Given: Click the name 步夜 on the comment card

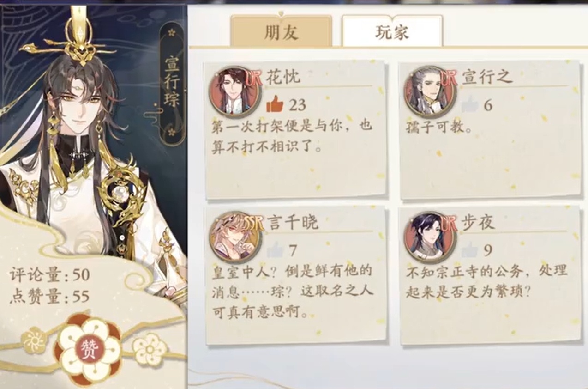Looking at the screenshot, I should pos(478,222).
